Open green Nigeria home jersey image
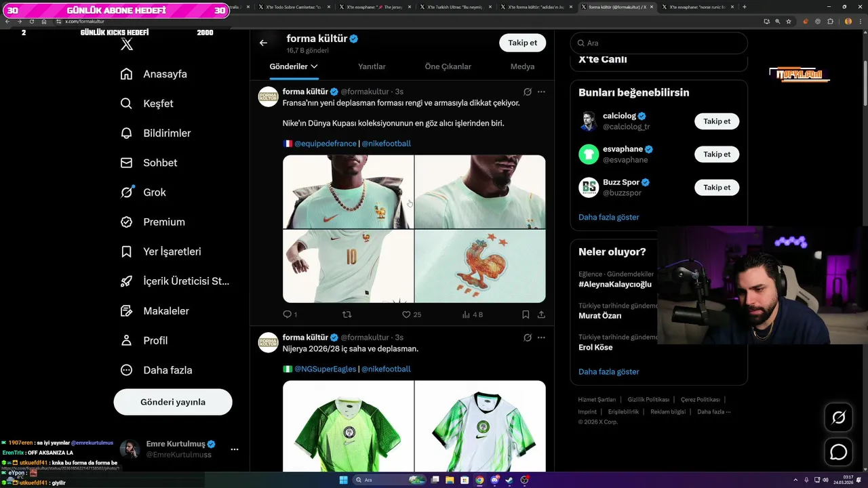868x488 pixels. [348, 426]
